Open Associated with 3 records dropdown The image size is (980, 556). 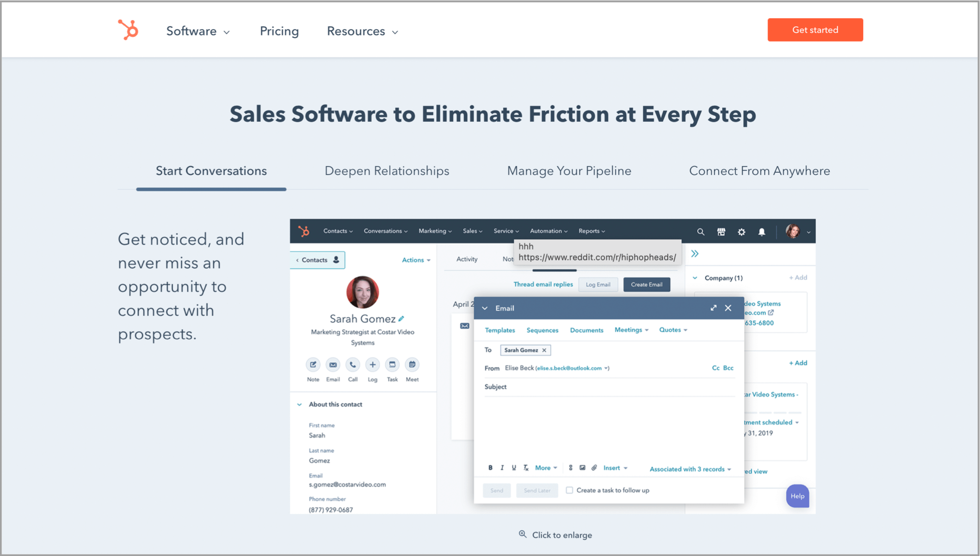point(690,469)
